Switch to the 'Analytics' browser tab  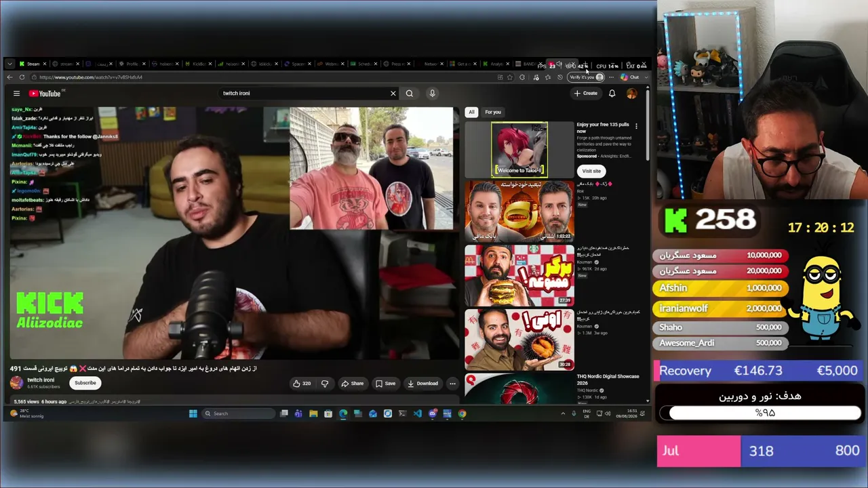pyautogui.click(x=496, y=64)
